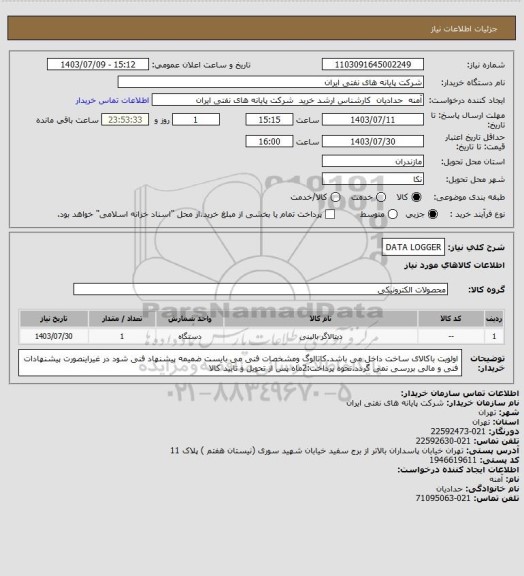524x576 pixels.
Task: Click the واحد شمارش column header
Action: [190, 318]
